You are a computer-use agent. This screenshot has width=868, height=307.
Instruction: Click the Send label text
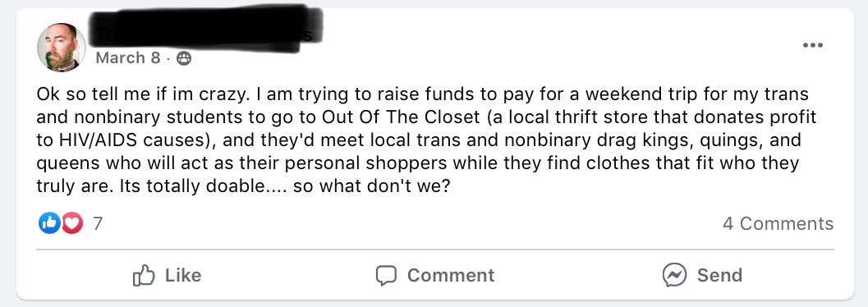(x=719, y=276)
